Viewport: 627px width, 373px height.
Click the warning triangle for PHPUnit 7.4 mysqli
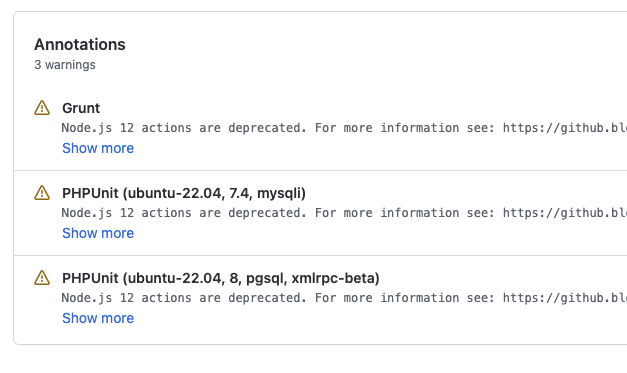pos(42,193)
